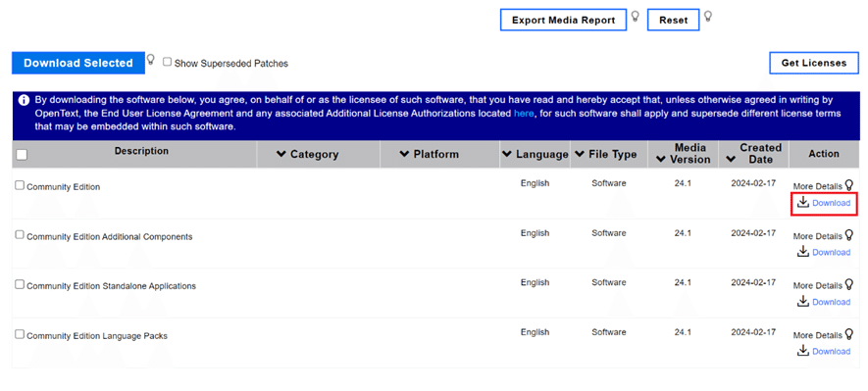Image resolution: width=868 pixels, height=391 pixels.
Task: Click download icon for Additional Components row
Action: (x=802, y=252)
